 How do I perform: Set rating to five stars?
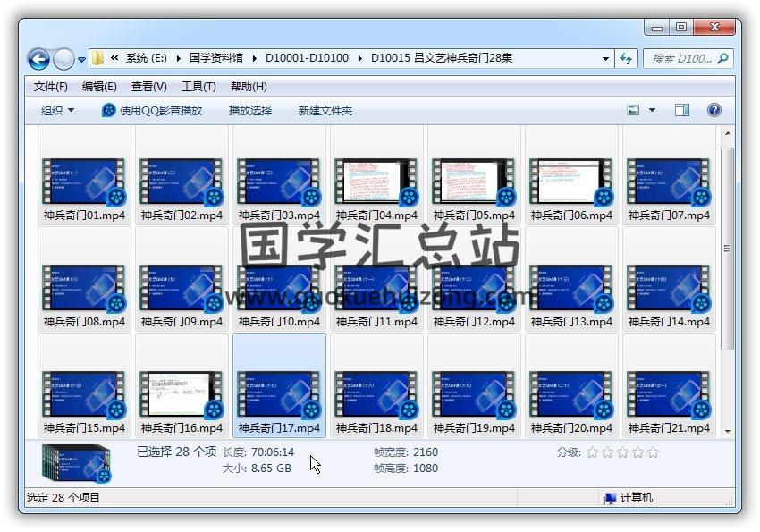653,452
